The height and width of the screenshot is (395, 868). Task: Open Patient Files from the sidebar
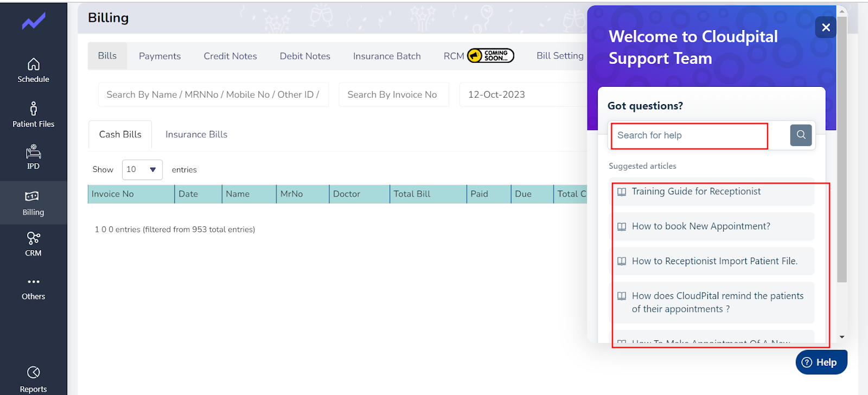[33, 114]
